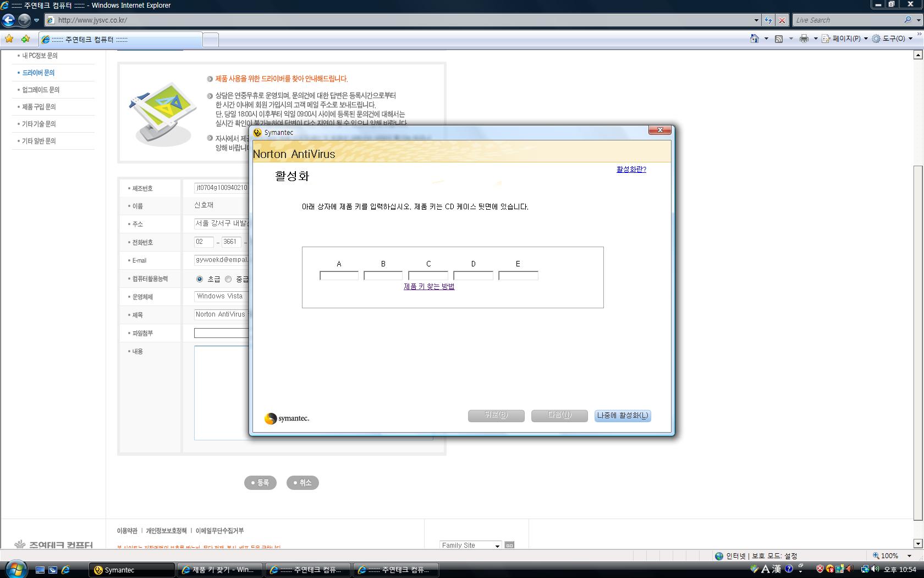Click product key field E

click(x=518, y=276)
